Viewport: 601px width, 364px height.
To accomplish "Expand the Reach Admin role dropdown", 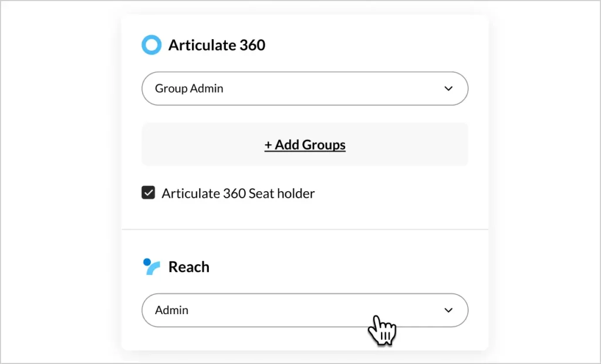I will [305, 310].
